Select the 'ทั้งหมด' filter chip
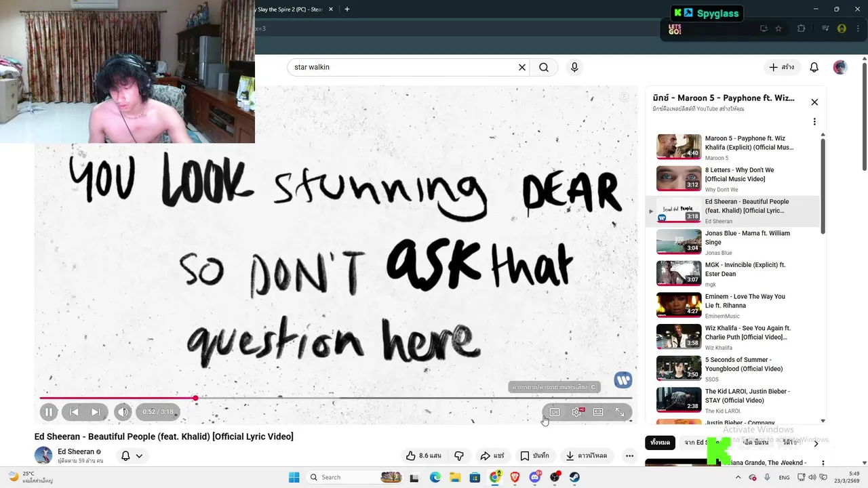868x488 pixels. tap(660, 443)
